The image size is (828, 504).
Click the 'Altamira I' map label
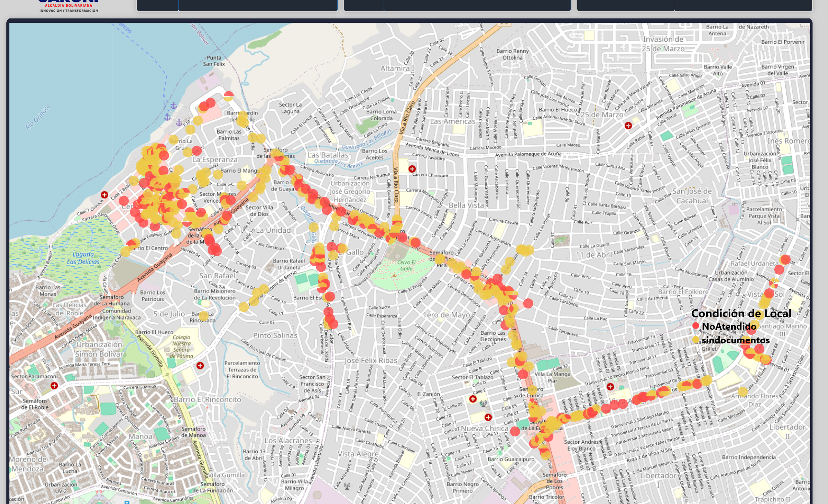[x=397, y=68]
